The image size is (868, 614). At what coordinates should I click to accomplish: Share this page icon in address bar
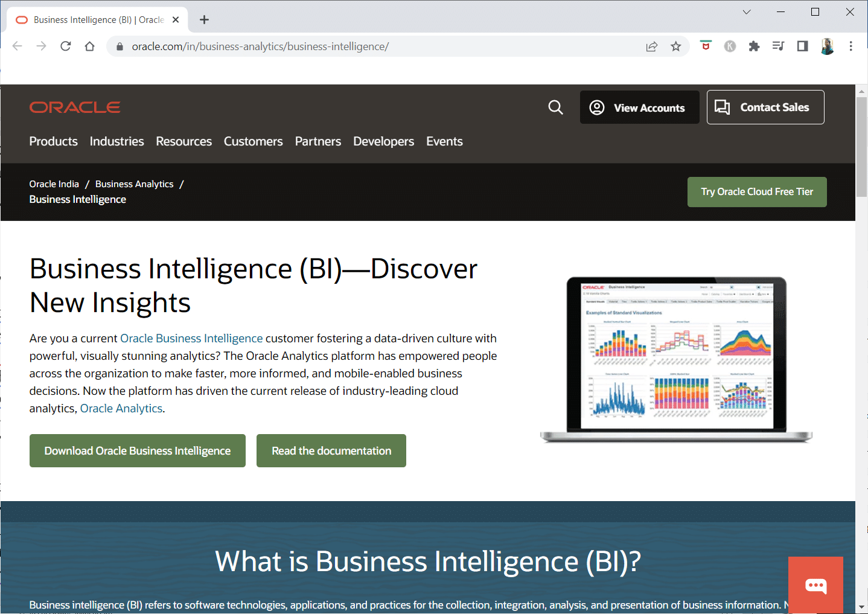click(652, 46)
